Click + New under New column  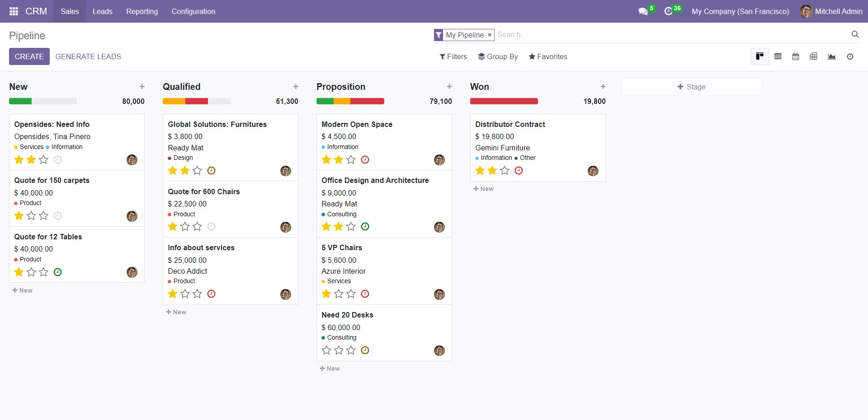(23, 290)
